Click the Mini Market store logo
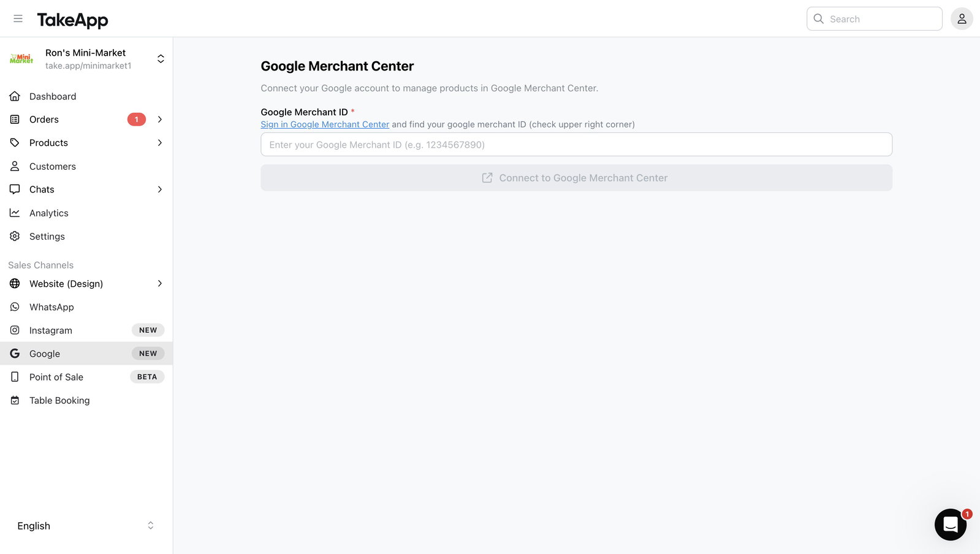 click(21, 59)
